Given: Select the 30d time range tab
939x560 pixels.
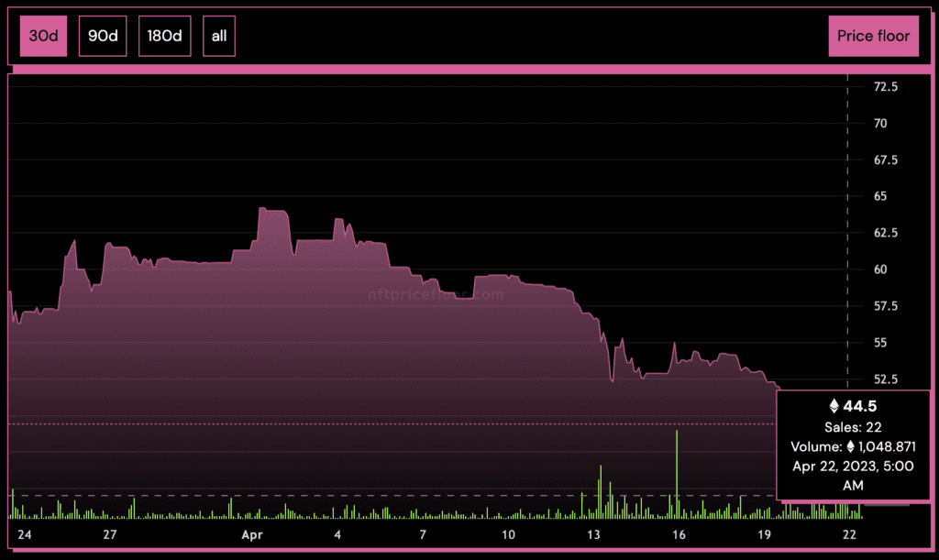Looking at the screenshot, I should click(43, 36).
